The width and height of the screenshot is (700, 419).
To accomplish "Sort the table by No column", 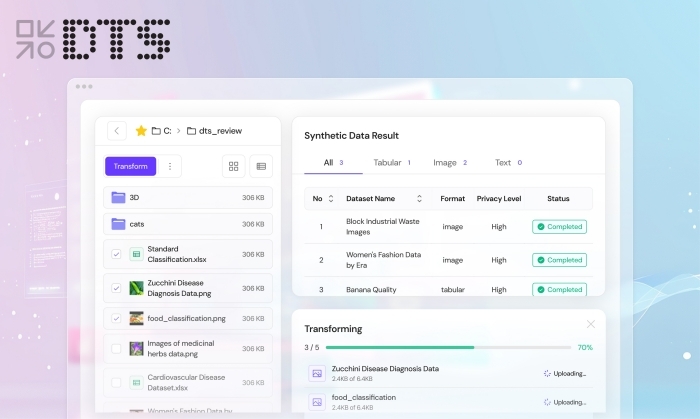I will [x=332, y=199].
